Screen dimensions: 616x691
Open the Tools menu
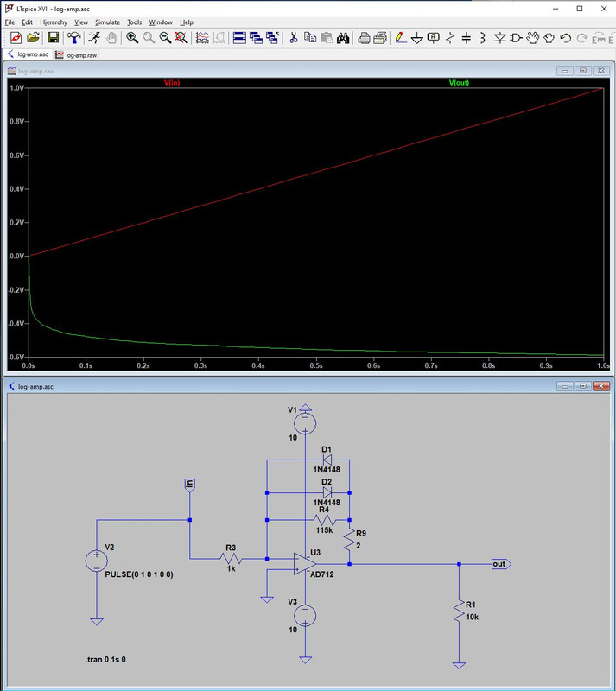tap(135, 22)
